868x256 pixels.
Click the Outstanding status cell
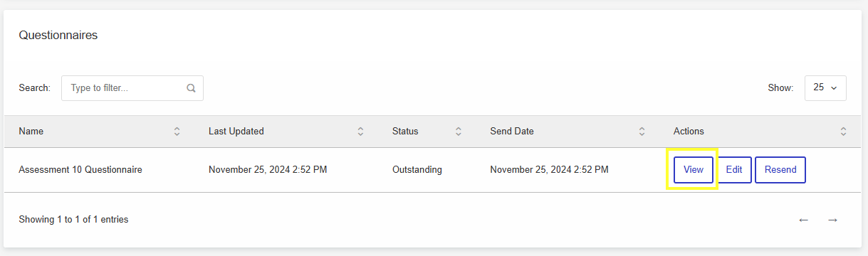point(417,170)
